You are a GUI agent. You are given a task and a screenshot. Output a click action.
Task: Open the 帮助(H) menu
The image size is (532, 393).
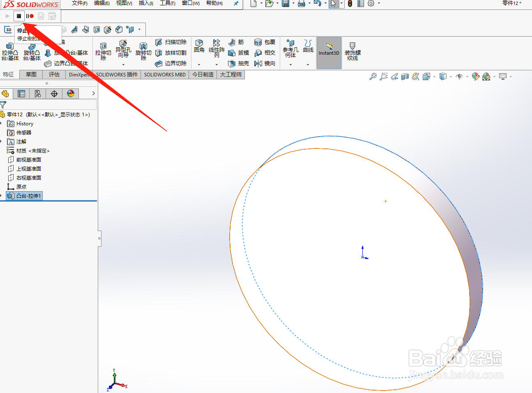[x=214, y=3]
